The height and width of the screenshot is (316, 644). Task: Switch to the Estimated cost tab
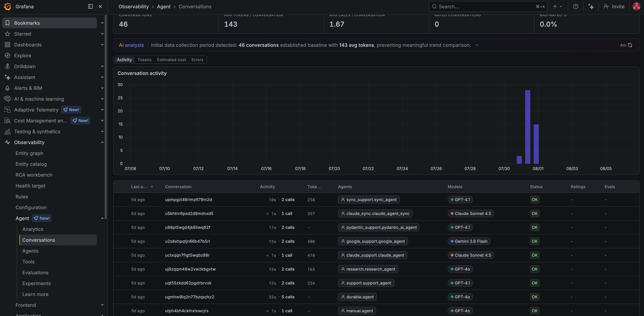click(172, 60)
